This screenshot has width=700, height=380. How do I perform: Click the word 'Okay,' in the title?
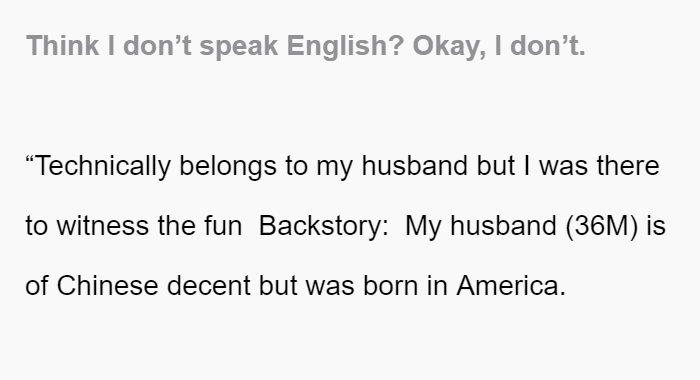[449, 47]
